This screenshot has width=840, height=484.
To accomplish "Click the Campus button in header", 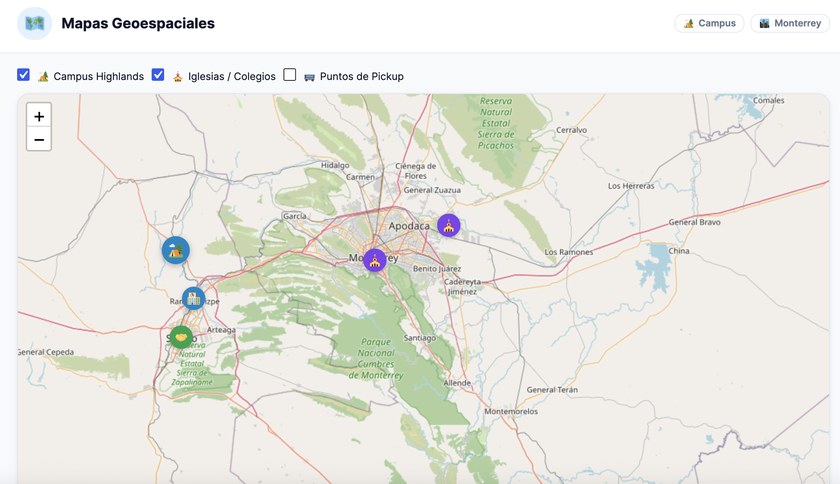I will coord(709,23).
